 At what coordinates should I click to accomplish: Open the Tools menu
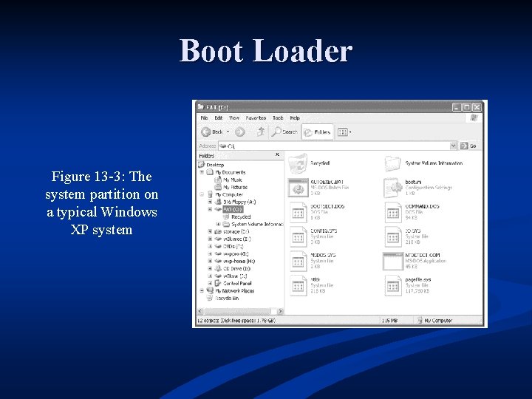[x=278, y=118]
